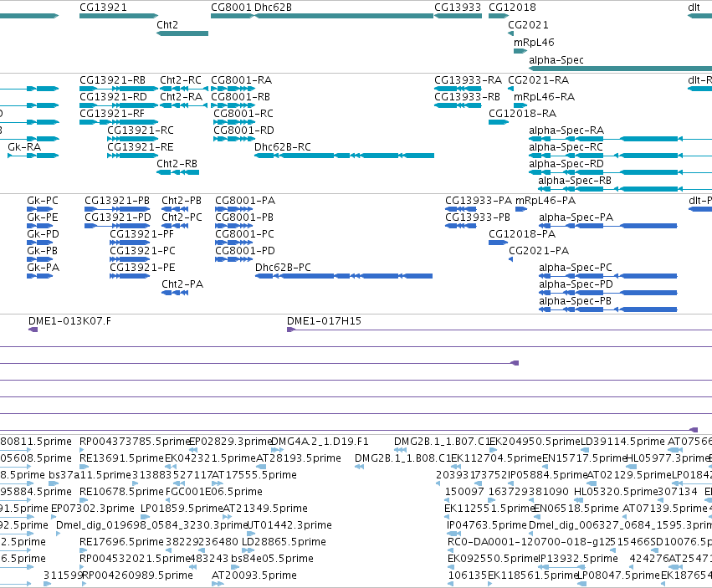Select the CG13933 gene feature
Screen dimensions: 712x588
coord(458,16)
